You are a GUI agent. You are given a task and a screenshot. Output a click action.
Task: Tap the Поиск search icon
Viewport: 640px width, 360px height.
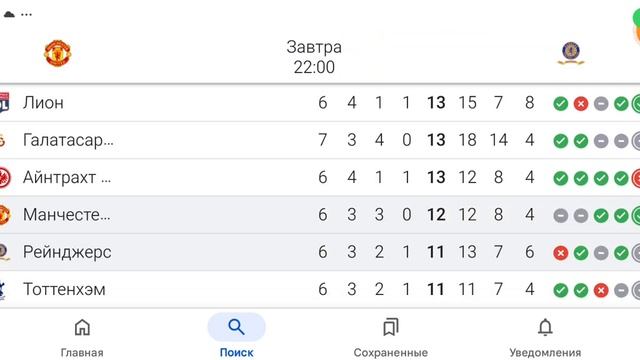(236, 327)
